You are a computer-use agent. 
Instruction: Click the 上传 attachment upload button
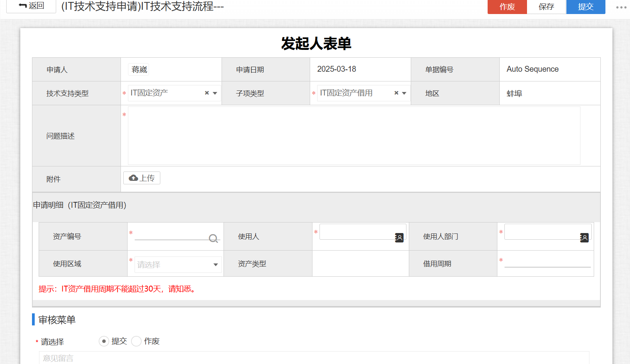coord(142,178)
